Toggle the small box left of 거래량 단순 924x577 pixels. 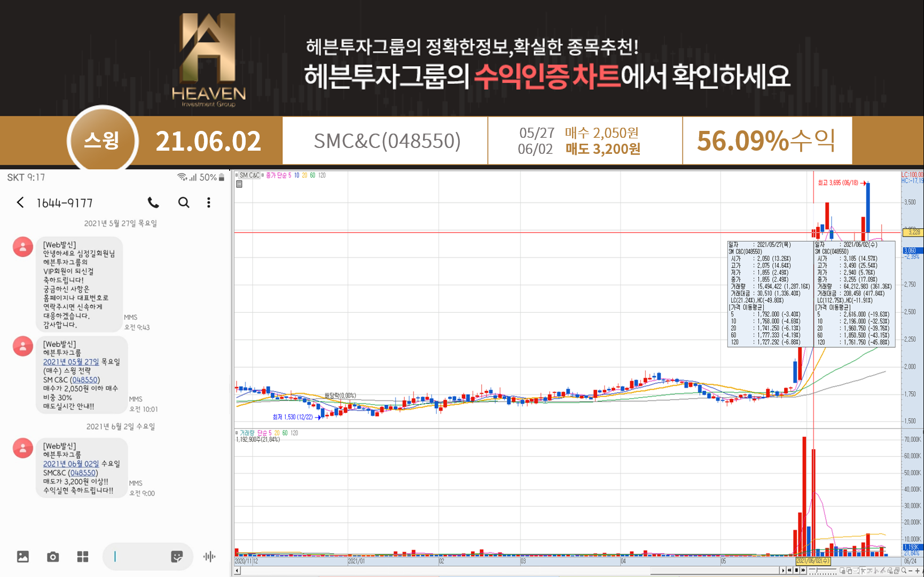[x=237, y=433]
